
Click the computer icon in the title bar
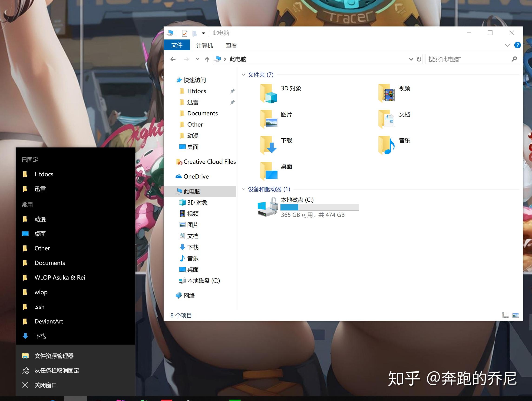coord(171,33)
